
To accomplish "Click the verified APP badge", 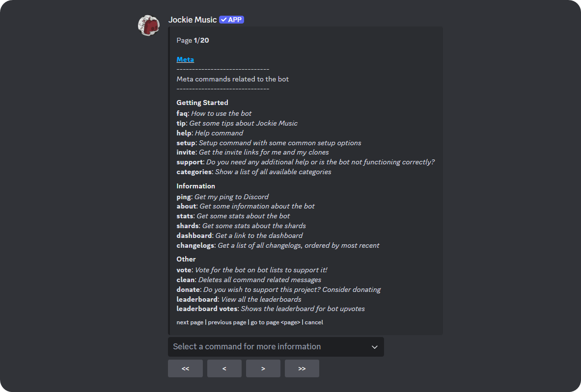I will 231,20.
